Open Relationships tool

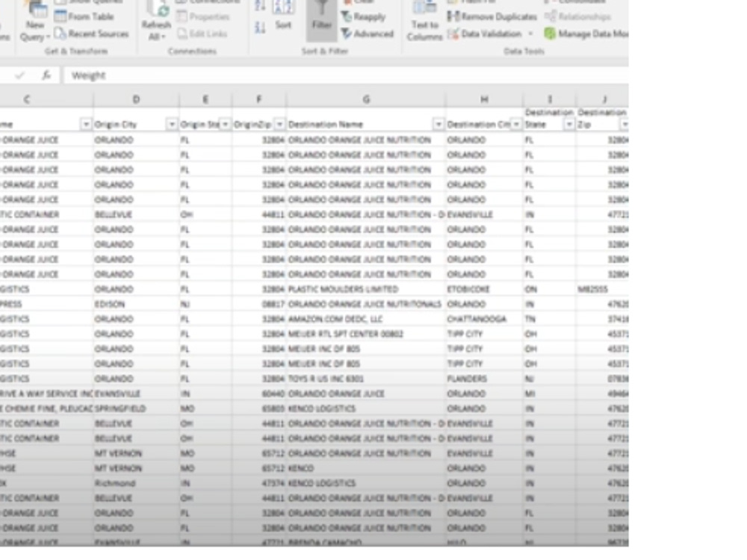pyautogui.click(x=578, y=17)
